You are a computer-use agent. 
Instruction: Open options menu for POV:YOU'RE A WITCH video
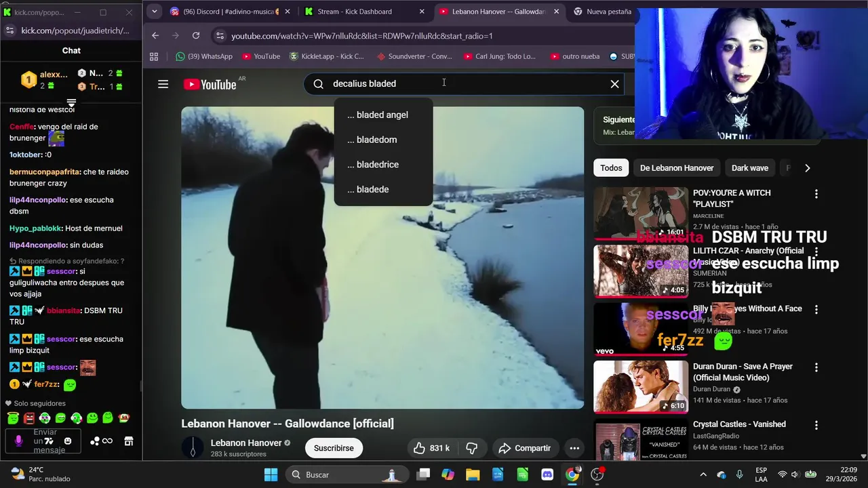[816, 194]
